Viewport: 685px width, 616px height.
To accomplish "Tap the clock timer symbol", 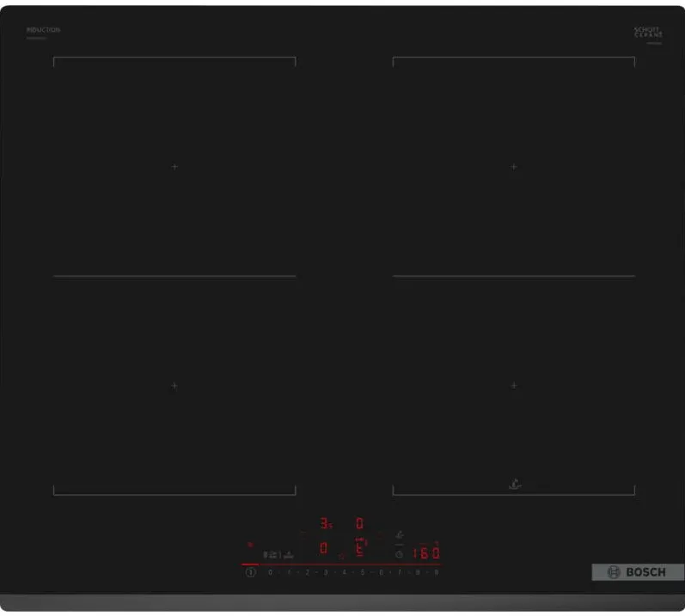I will [x=400, y=554].
